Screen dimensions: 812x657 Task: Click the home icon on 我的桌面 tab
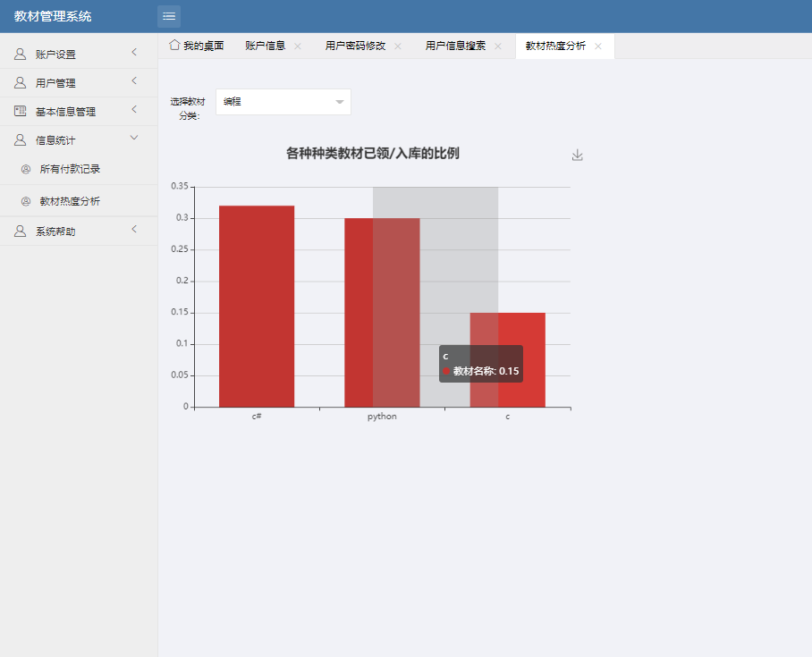click(x=174, y=45)
